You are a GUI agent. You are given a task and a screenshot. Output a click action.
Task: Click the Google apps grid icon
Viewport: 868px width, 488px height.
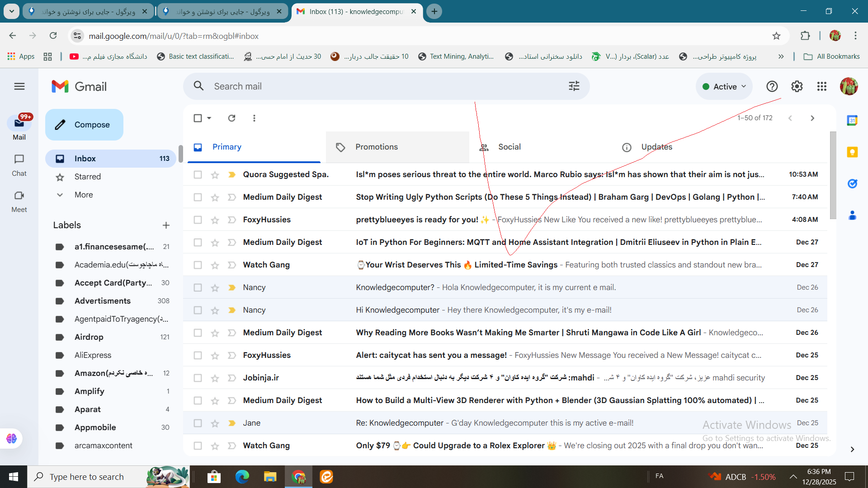coord(821,86)
